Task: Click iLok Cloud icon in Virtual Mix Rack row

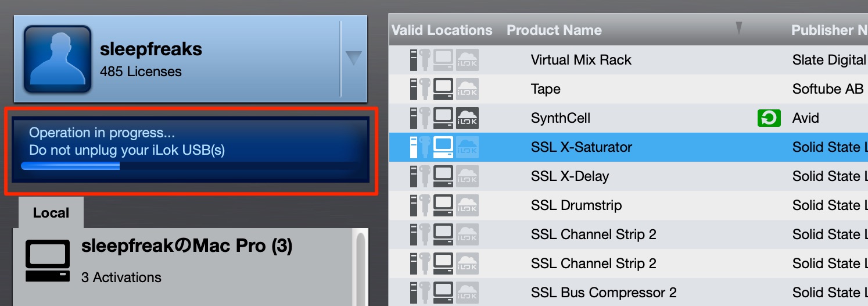Action: tap(468, 60)
